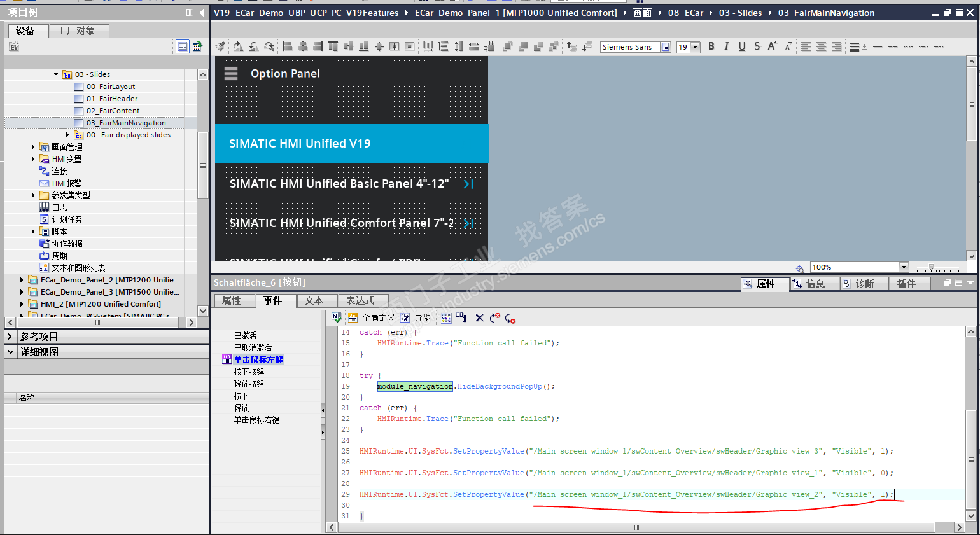Align objects horizontally centered
Screen dimensions: 980x535
[302, 46]
